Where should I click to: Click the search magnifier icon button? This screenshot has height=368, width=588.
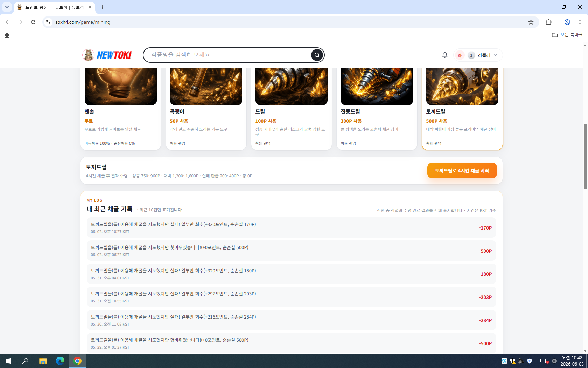click(317, 55)
